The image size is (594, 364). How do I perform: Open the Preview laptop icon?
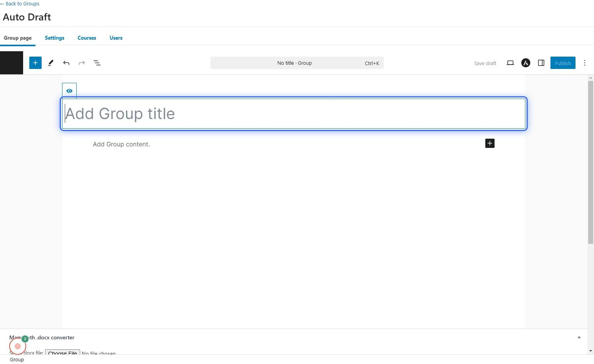click(510, 63)
